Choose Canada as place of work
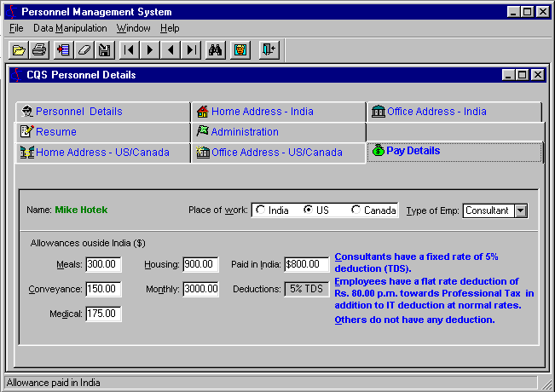Screen dimensions: 555x392 pyautogui.click(x=356, y=210)
